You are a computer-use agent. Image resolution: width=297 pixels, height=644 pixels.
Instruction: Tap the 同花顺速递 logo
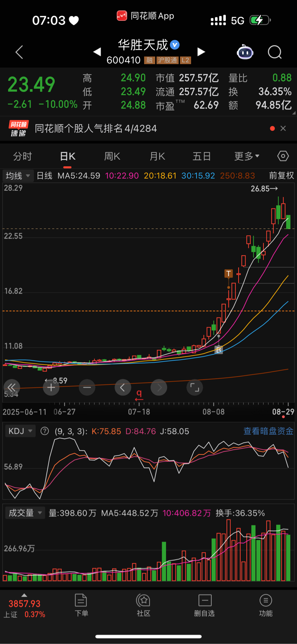click(19, 128)
